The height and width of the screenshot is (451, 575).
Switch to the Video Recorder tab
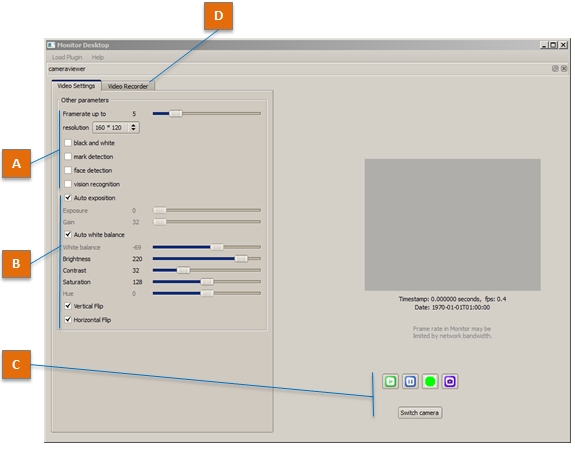tap(128, 86)
